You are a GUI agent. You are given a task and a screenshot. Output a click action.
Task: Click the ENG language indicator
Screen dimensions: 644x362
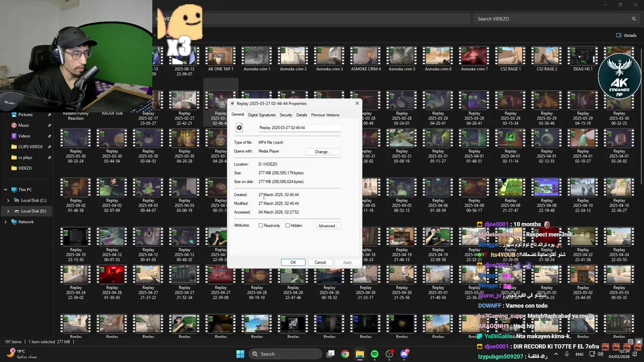pyautogui.click(x=580, y=354)
